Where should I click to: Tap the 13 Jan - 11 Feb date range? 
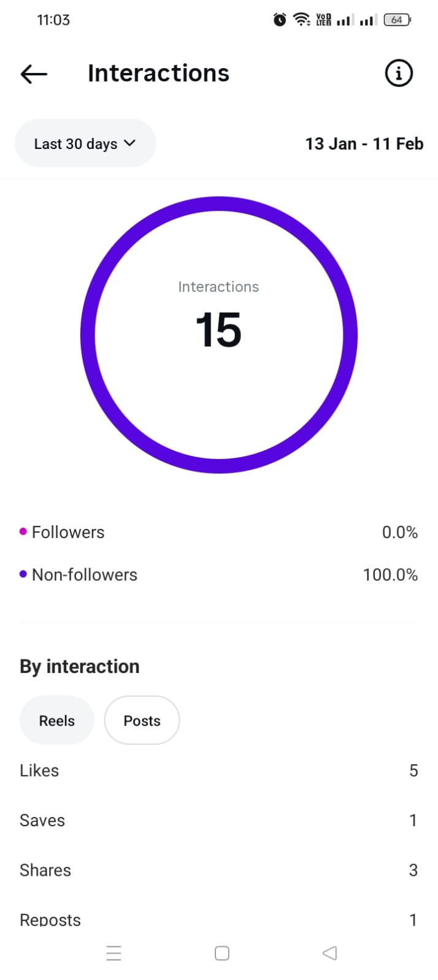(x=364, y=144)
